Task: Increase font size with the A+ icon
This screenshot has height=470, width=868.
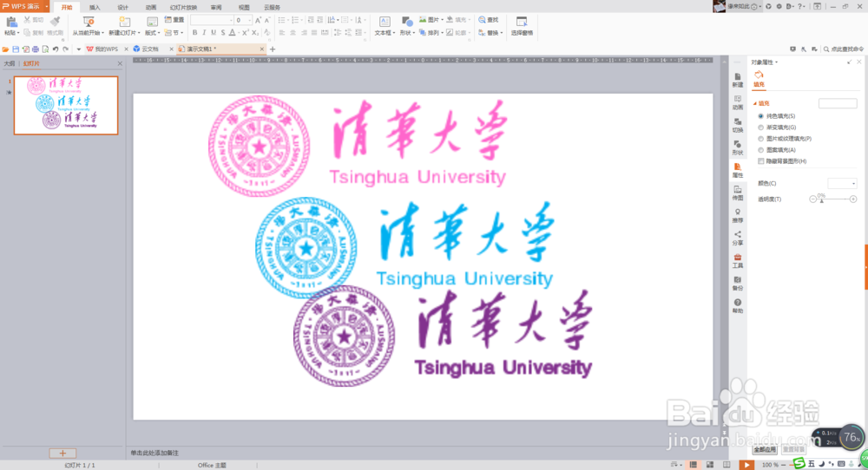Action: [258, 20]
